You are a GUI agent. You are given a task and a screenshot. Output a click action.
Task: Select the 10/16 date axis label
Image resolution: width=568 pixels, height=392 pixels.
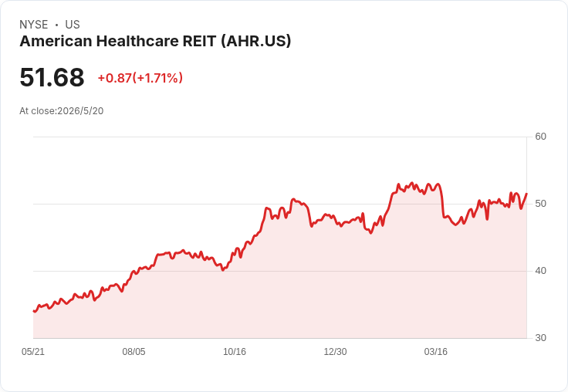point(235,351)
